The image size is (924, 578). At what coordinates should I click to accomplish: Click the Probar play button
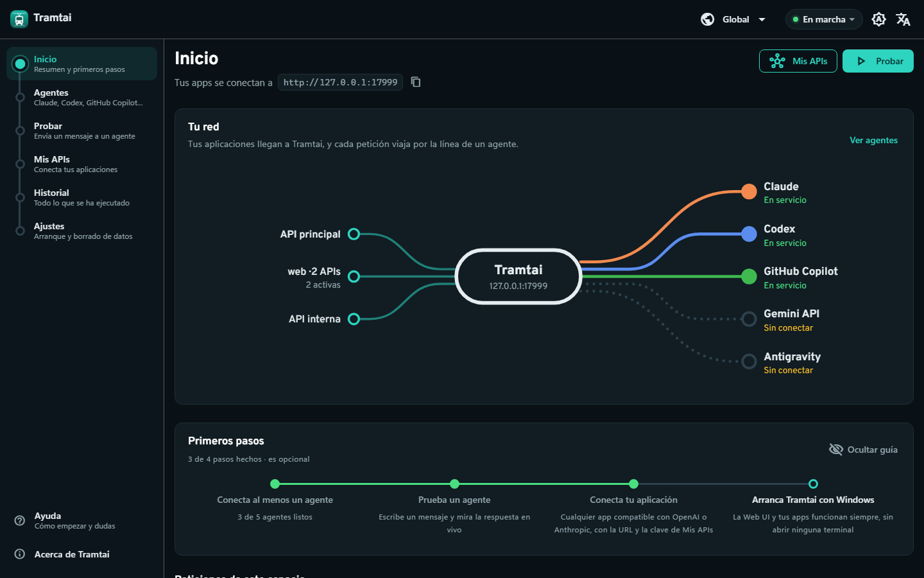878,61
